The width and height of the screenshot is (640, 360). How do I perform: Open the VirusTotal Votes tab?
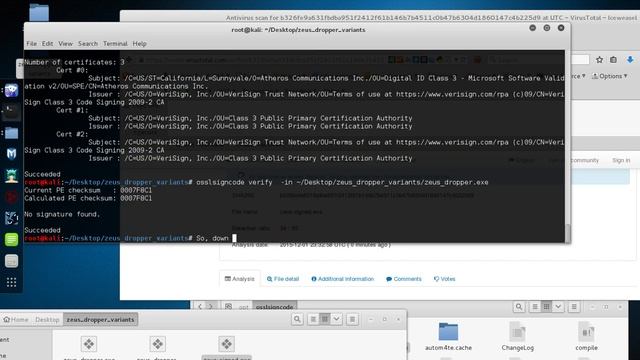[x=444, y=279]
